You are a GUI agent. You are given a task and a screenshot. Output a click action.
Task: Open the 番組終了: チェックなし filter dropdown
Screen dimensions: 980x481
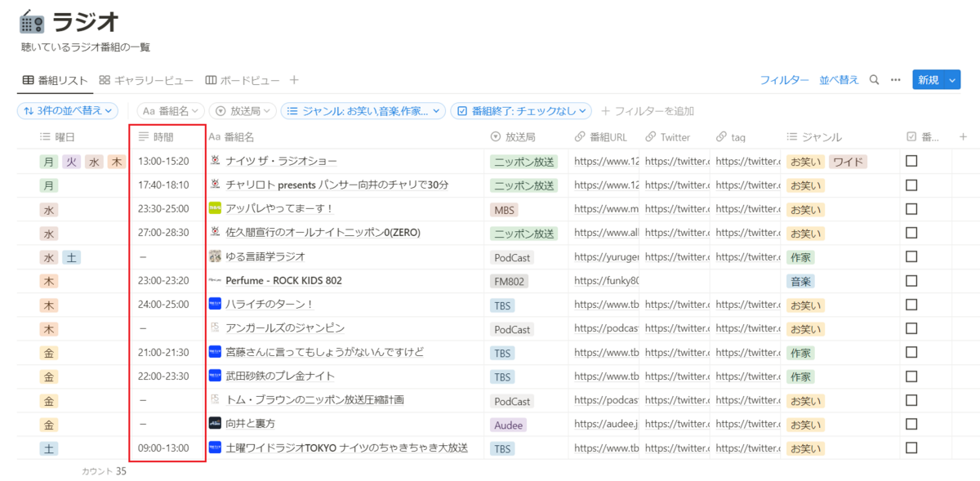tap(522, 110)
